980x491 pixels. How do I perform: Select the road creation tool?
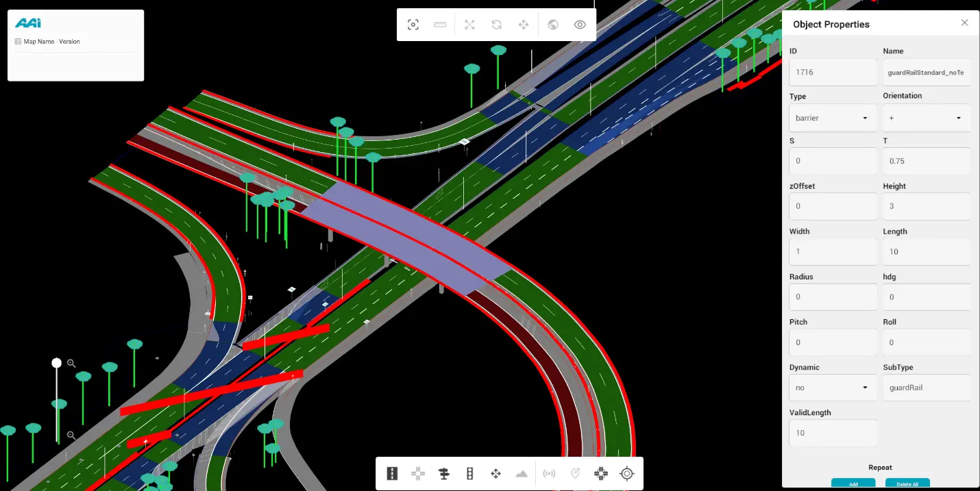[x=391, y=473]
